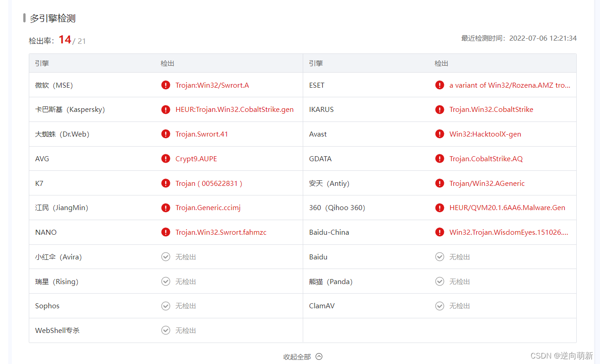Screen dimensions: 600x364
Task: Click gray checkmark icon in the Avira row
Action: point(166,257)
